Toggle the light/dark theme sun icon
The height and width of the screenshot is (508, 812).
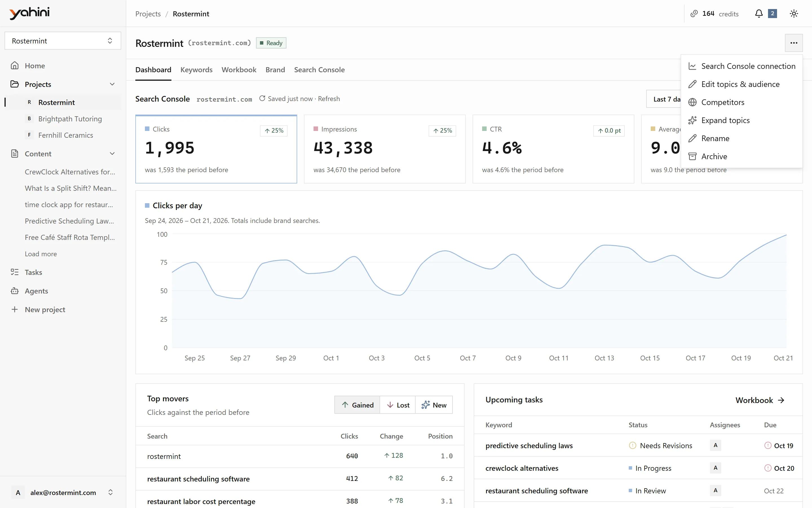[794, 14]
